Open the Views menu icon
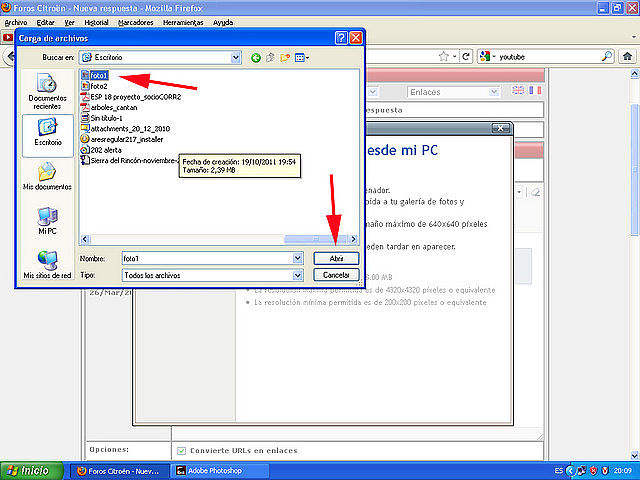The height and width of the screenshot is (480, 640). coord(302,58)
